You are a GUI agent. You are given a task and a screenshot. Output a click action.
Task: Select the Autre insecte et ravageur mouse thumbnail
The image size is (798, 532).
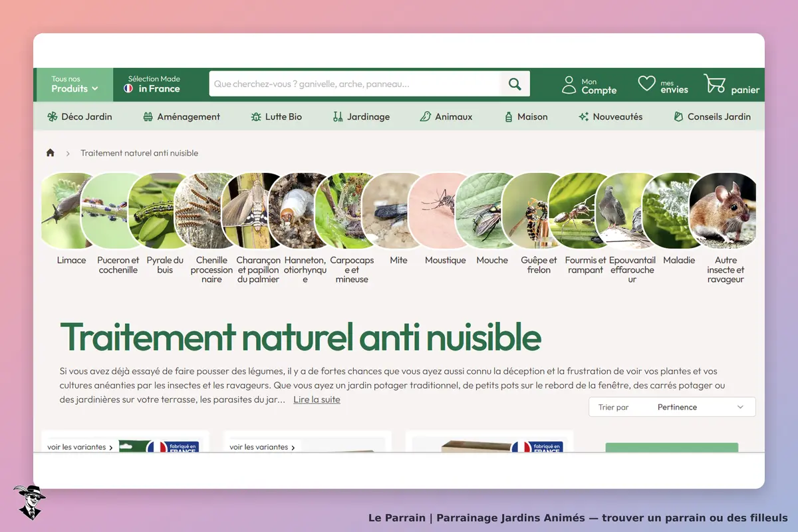pyautogui.click(x=723, y=211)
